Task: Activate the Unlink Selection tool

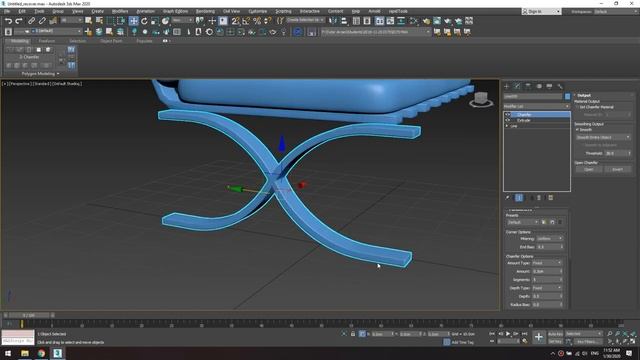Action: tap(42, 21)
